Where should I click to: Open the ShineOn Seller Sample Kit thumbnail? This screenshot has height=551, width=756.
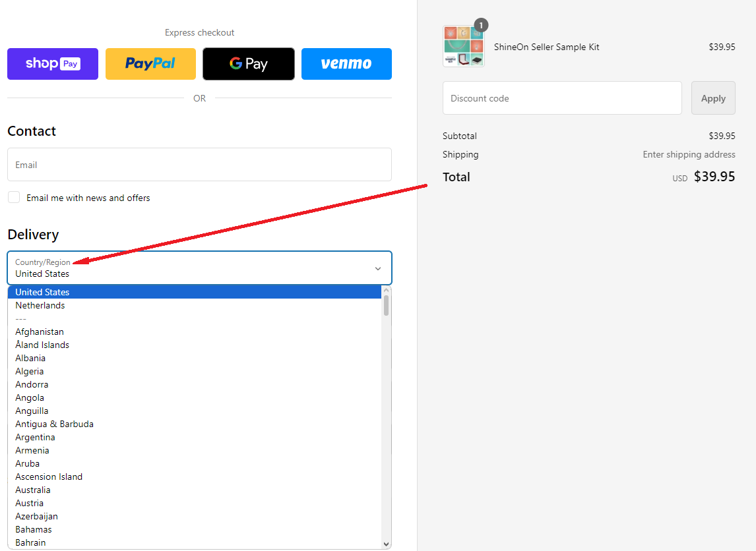[463, 46]
